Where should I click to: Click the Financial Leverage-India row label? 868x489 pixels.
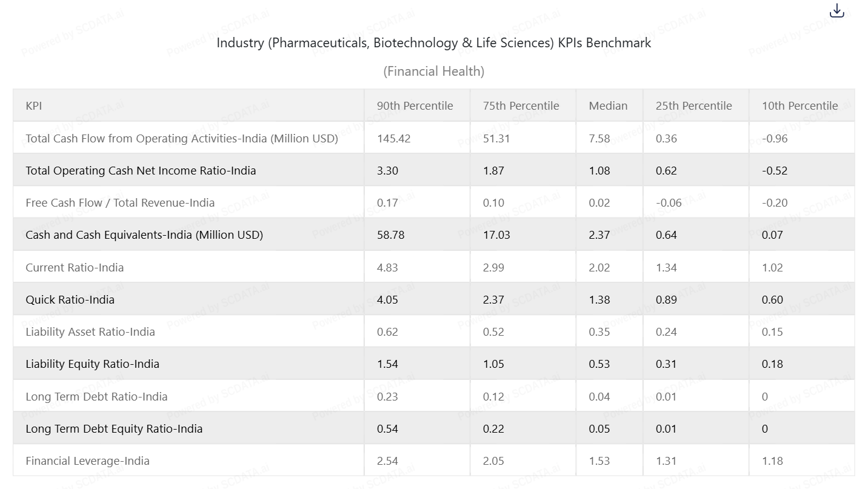coord(87,461)
